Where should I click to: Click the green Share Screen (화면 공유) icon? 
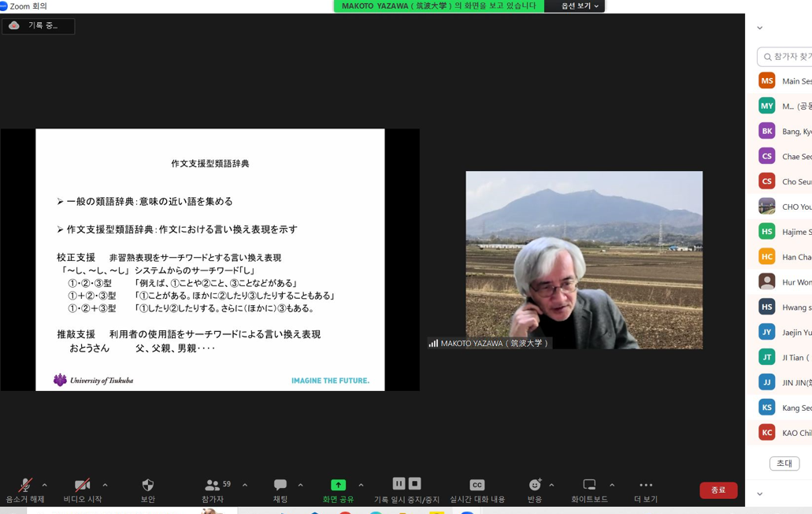(x=338, y=486)
